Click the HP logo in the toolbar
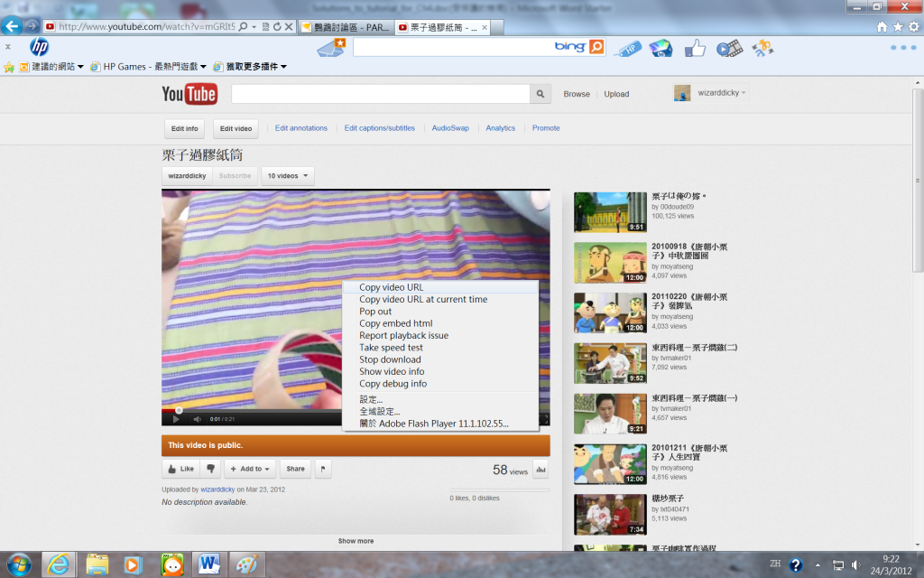Screen dimensions: 924x578 (x=39, y=47)
